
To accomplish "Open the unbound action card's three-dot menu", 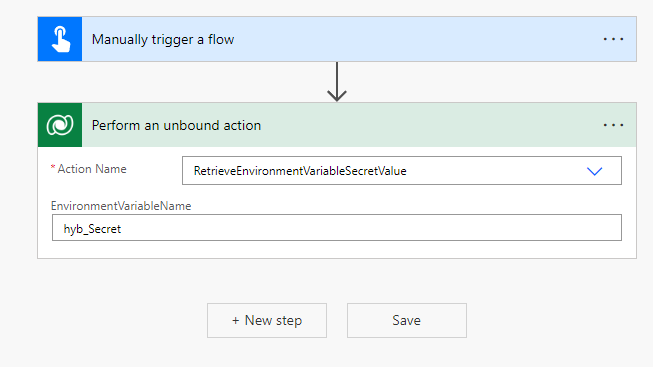I will click(613, 125).
